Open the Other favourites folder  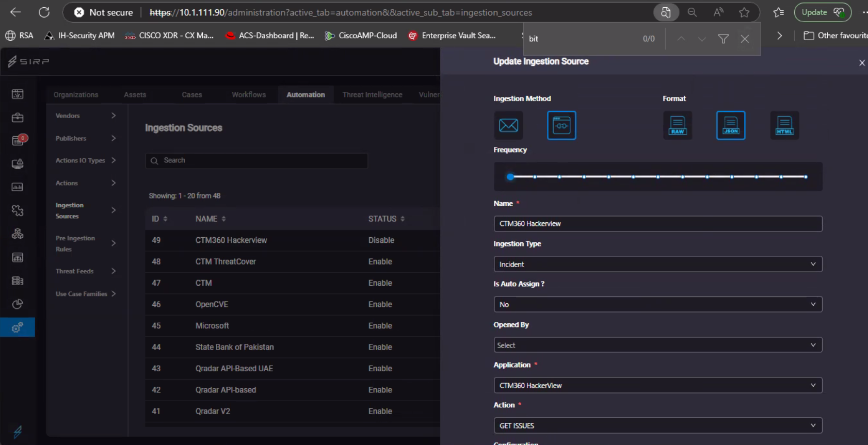[x=836, y=36]
